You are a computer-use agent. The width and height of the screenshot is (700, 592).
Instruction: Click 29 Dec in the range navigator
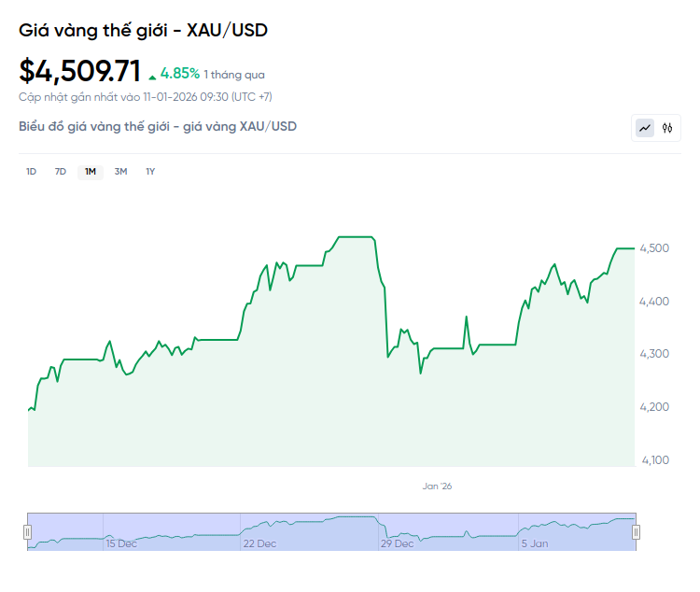pos(399,543)
